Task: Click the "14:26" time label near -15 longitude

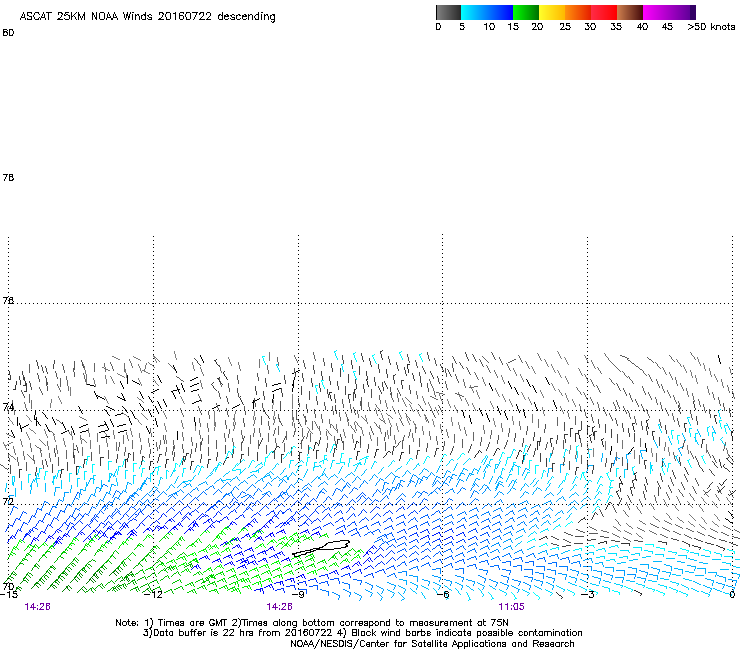Action: pyautogui.click(x=37, y=607)
